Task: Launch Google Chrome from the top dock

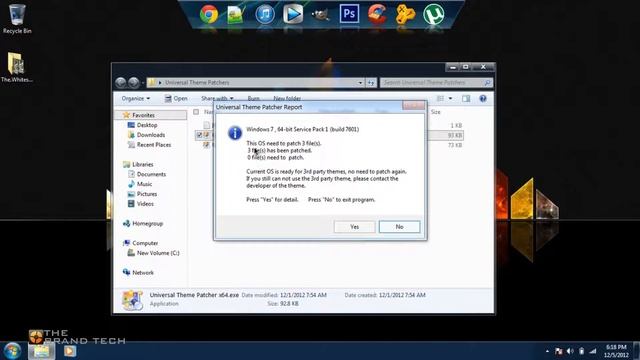Action: click(x=209, y=15)
